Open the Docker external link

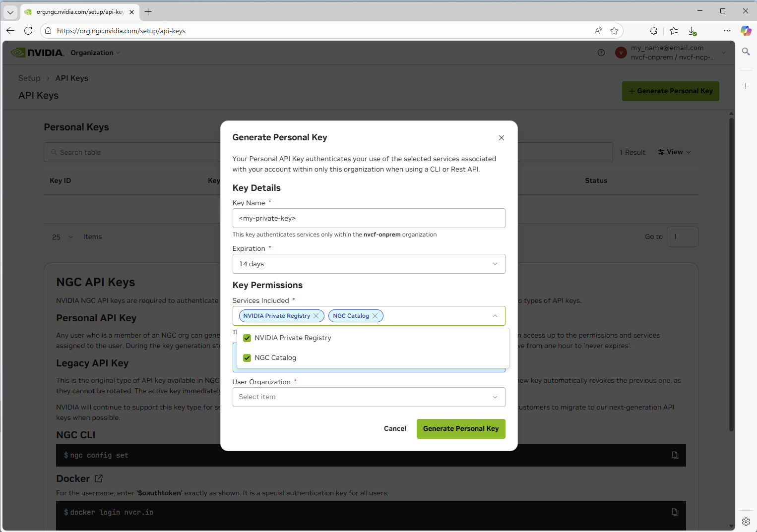point(98,478)
